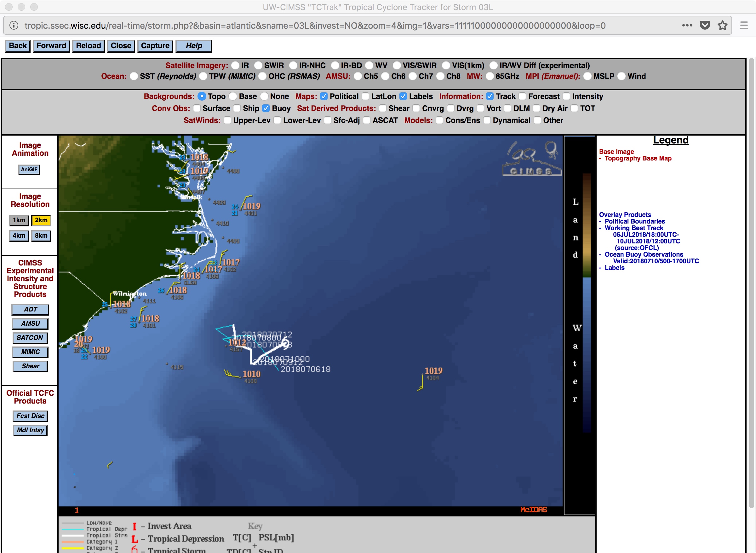Screen dimensions: 756x553
Task: Select WV water vapor imagery radio
Action: tap(369, 65)
